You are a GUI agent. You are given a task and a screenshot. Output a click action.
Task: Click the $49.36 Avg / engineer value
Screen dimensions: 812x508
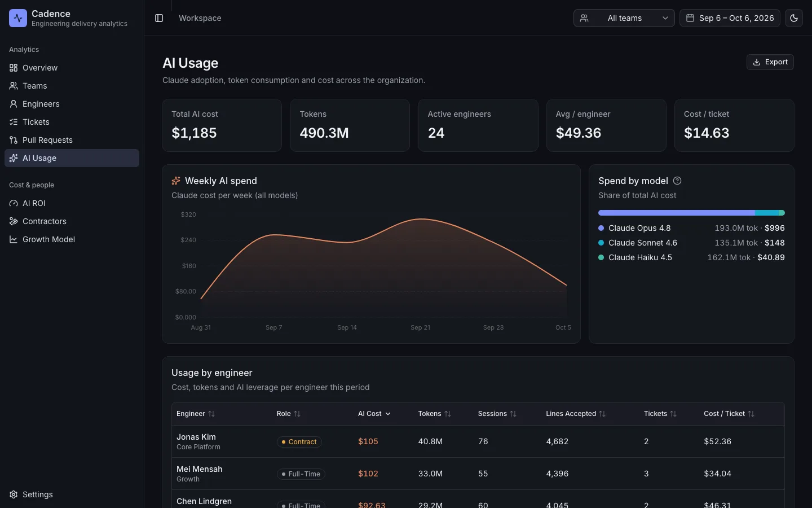point(579,133)
